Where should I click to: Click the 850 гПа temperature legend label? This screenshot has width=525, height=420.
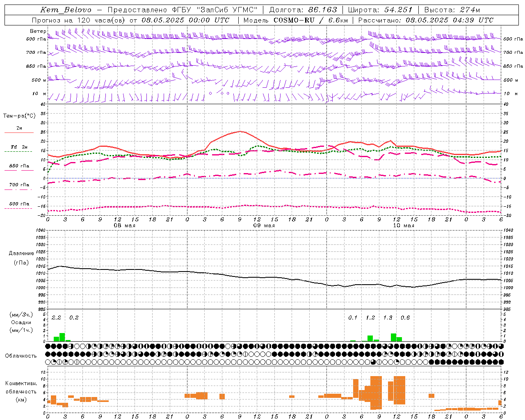(19, 166)
